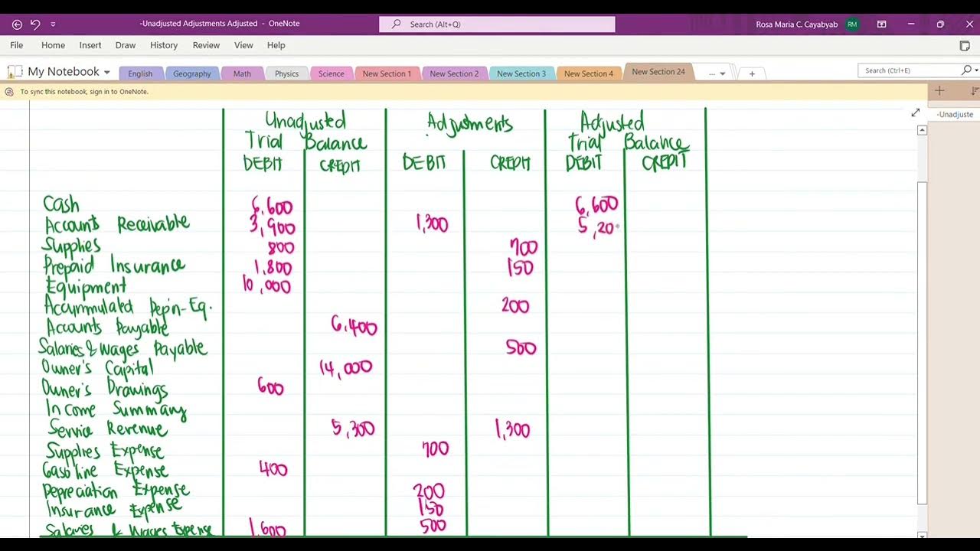Image resolution: width=980 pixels, height=551 pixels.
Task: Click the notebook icon beside My Notebook
Action: [15, 72]
